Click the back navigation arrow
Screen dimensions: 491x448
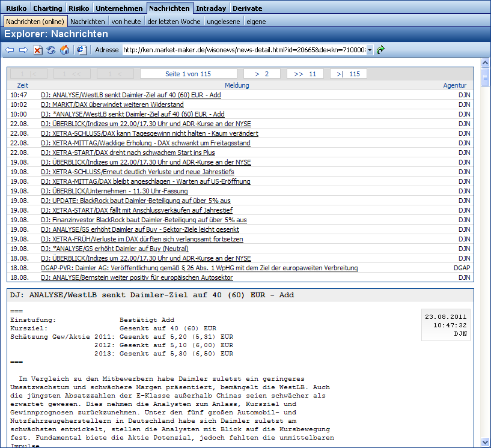coord(10,50)
